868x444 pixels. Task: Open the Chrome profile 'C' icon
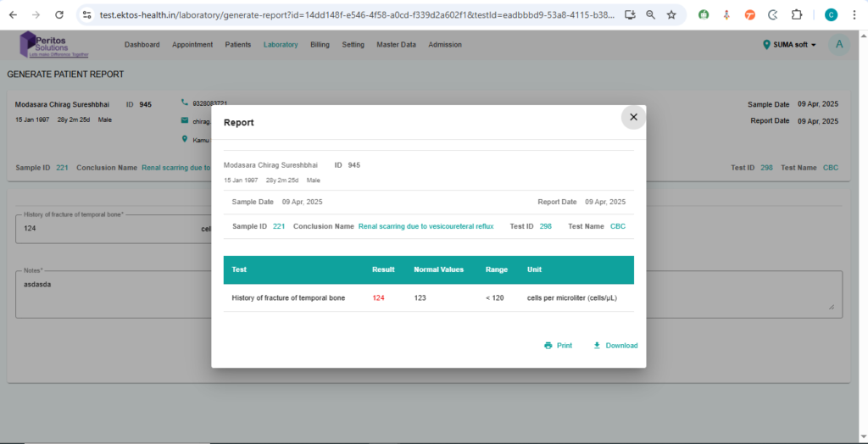pyautogui.click(x=831, y=14)
